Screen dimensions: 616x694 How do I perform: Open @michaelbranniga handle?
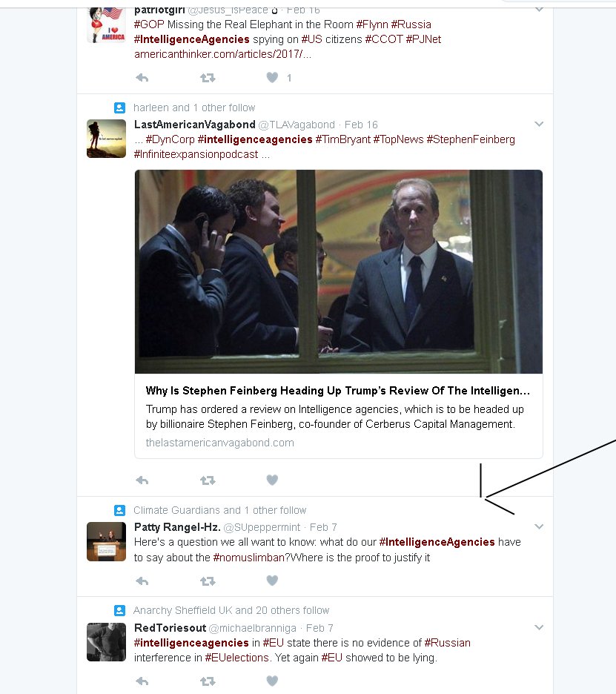pos(253,628)
